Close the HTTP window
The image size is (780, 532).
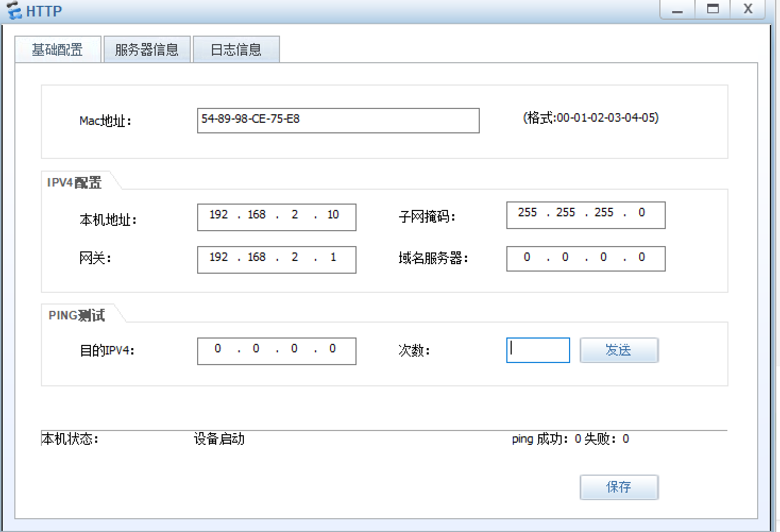click(748, 10)
